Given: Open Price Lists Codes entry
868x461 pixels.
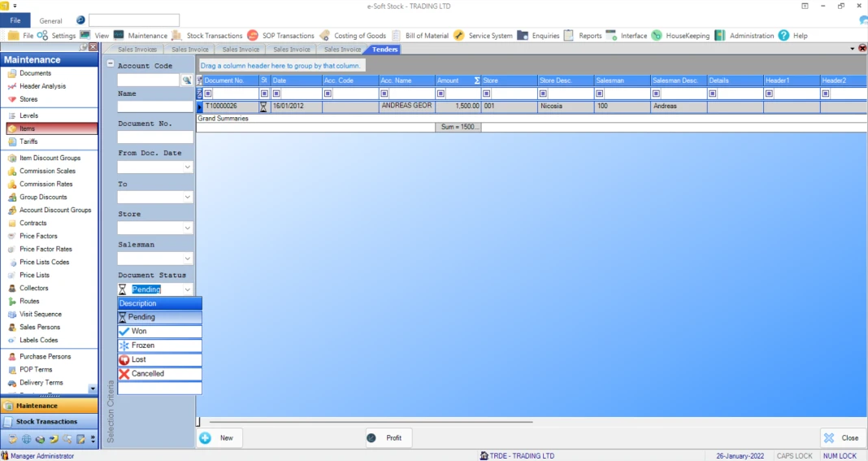Looking at the screenshot, I should (44, 262).
